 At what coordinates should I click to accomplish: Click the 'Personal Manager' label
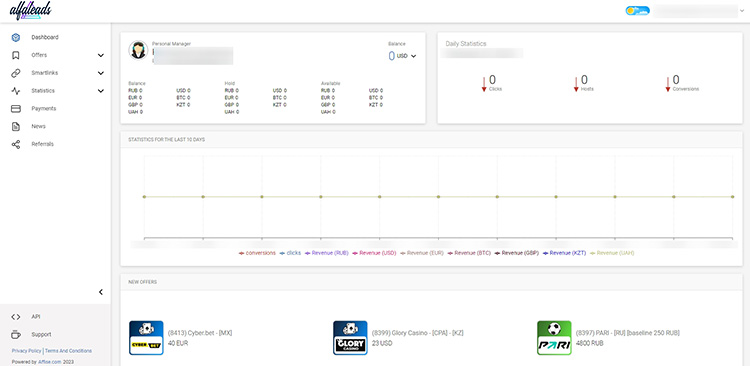(x=171, y=44)
